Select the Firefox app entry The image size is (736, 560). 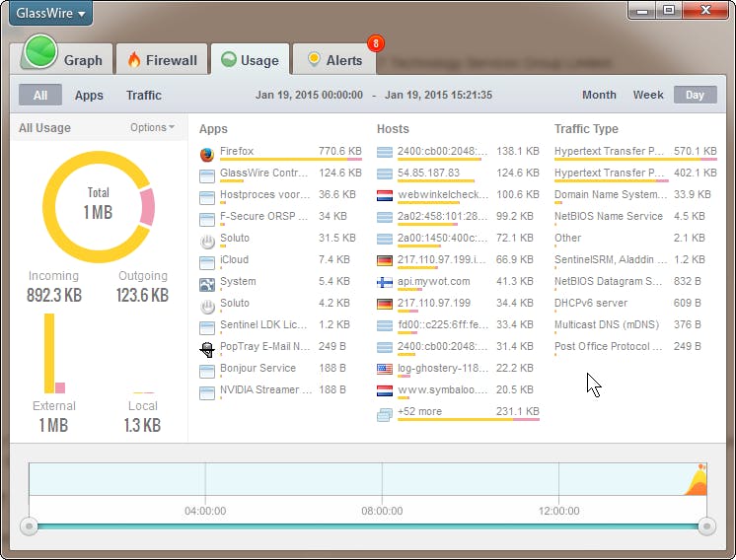point(280,152)
